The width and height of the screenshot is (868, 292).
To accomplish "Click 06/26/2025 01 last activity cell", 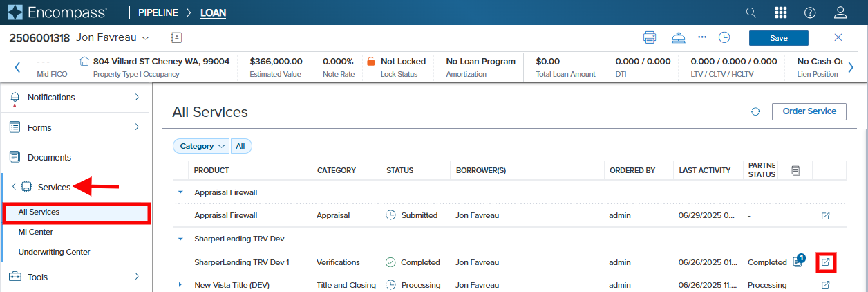I will point(708,262).
